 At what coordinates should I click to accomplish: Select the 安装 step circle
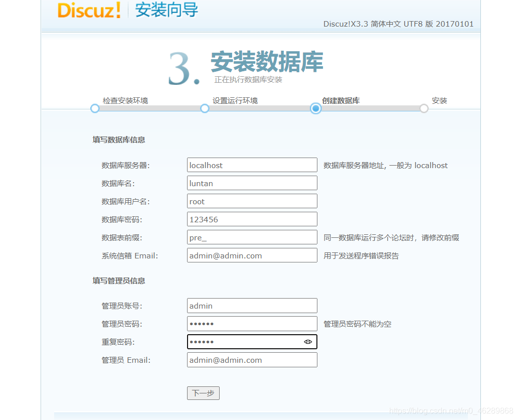424,108
